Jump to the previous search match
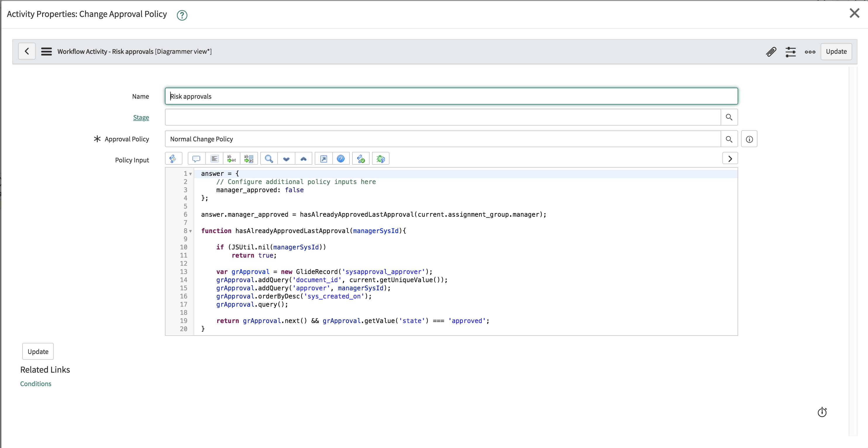Screen dimensions: 868x448 click(x=303, y=159)
